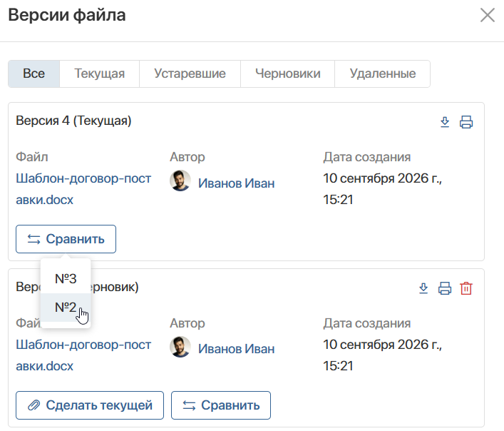Delete the draft version with trash icon
The height and width of the screenshot is (431, 504).
[466, 288]
